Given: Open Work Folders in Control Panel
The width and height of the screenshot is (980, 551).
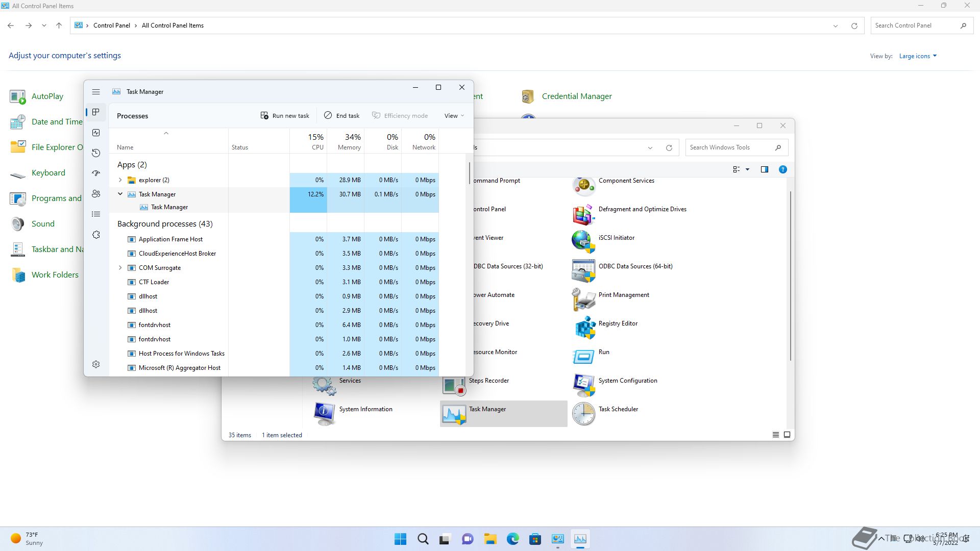Looking at the screenshot, I should click(44, 275).
